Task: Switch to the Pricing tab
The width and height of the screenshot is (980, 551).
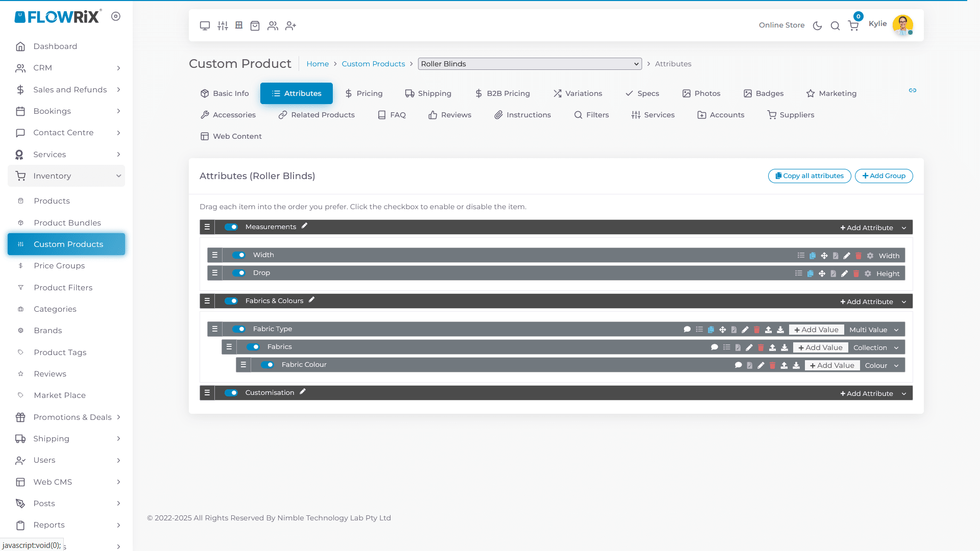Action: [x=363, y=93]
